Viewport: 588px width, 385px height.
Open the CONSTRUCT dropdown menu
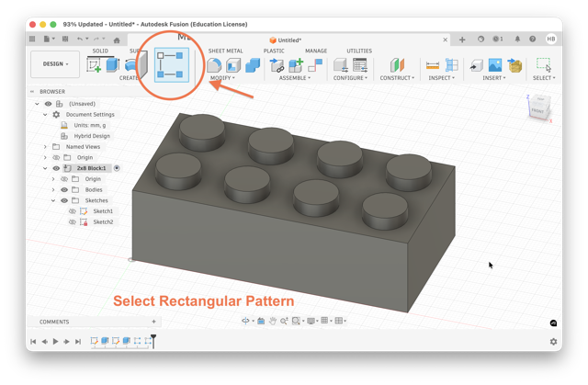click(x=397, y=78)
